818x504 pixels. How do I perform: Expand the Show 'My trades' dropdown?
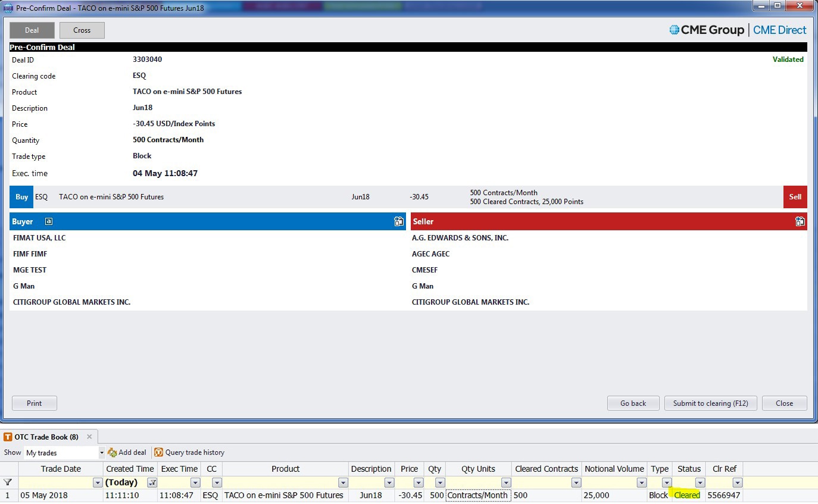[x=102, y=453]
